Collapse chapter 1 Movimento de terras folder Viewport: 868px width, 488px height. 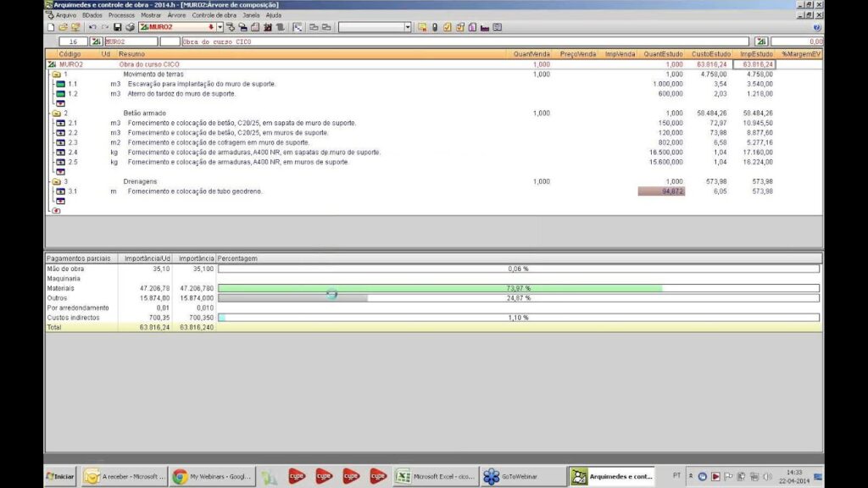click(56, 75)
